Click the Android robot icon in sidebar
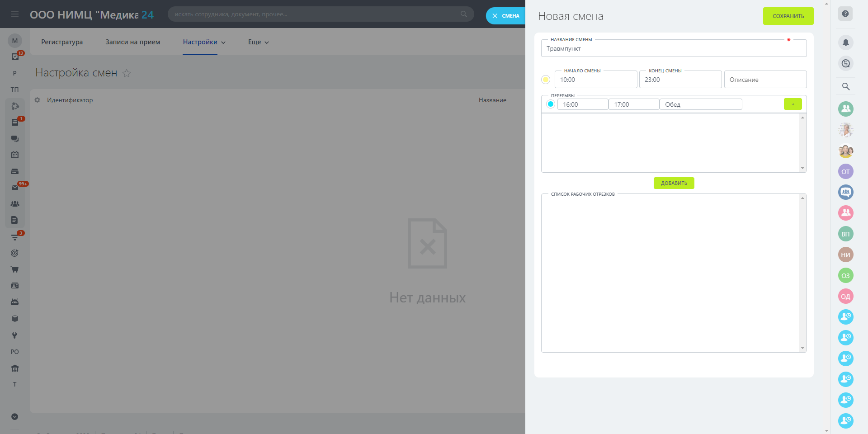 click(15, 302)
